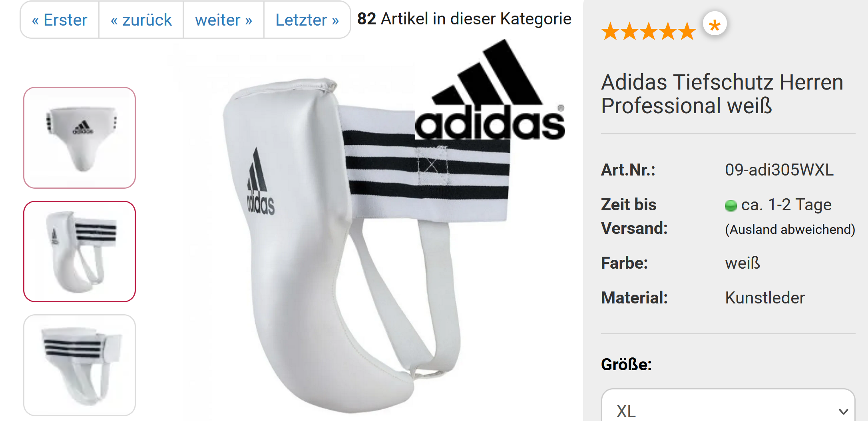
Task: Click the orange asterisk review badge
Action: [x=715, y=24]
